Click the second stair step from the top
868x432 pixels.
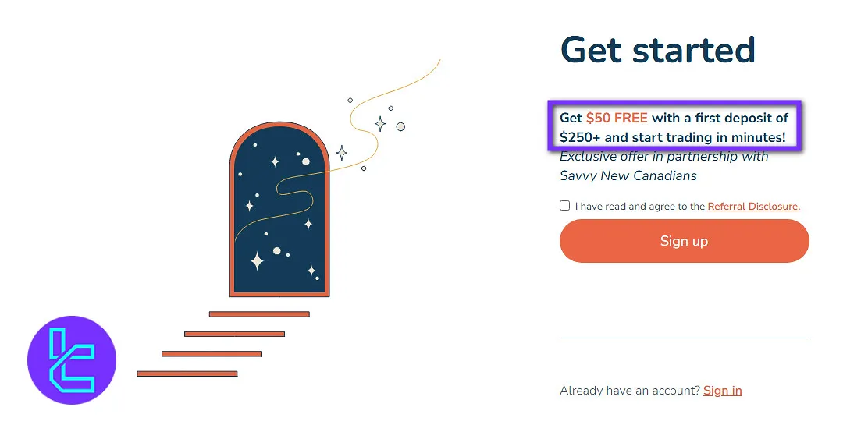(234, 334)
